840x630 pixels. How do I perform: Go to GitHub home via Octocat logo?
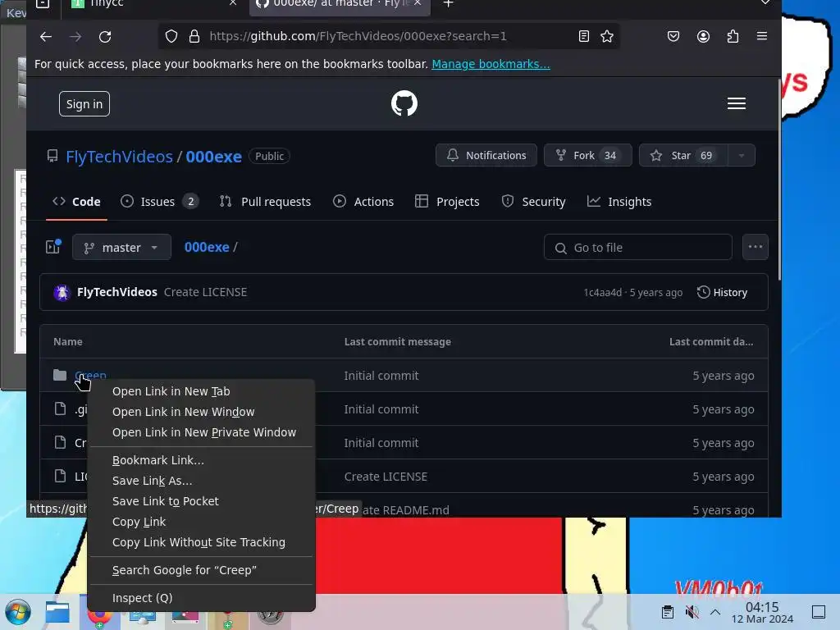click(x=404, y=103)
